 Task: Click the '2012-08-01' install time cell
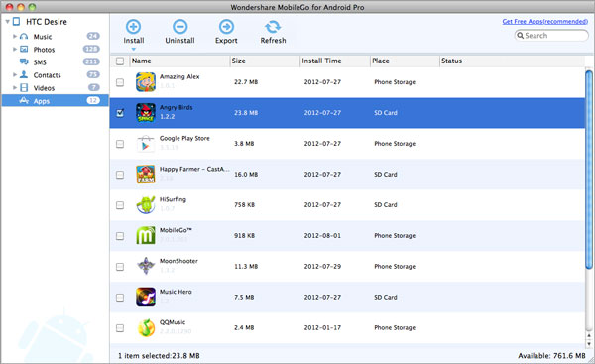[x=322, y=236]
